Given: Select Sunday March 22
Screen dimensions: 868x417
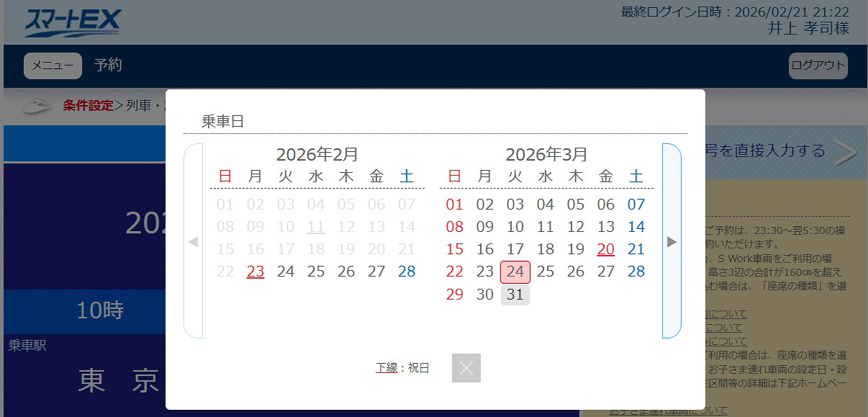Looking at the screenshot, I should click(x=455, y=272).
